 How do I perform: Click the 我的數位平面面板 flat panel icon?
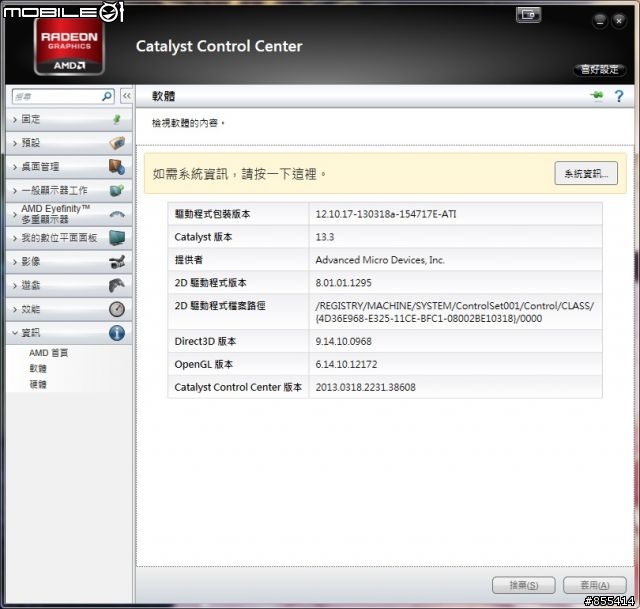(x=117, y=238)
